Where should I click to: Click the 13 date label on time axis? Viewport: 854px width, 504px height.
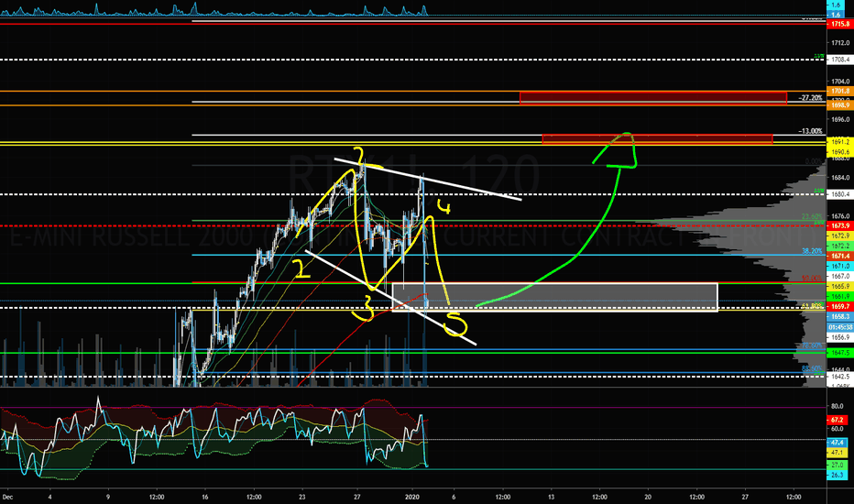pos(552,497)
